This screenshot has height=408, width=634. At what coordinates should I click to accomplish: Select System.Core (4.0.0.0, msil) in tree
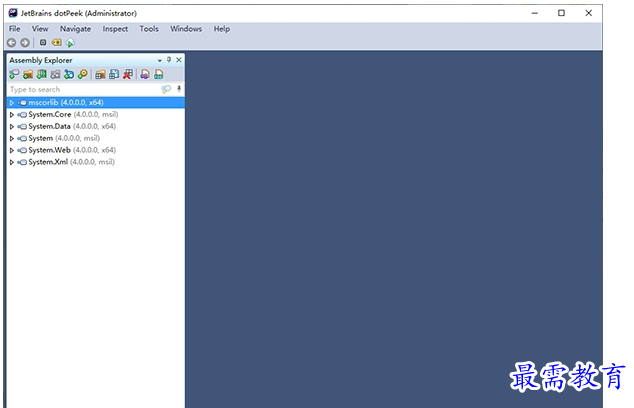point(73,114)
